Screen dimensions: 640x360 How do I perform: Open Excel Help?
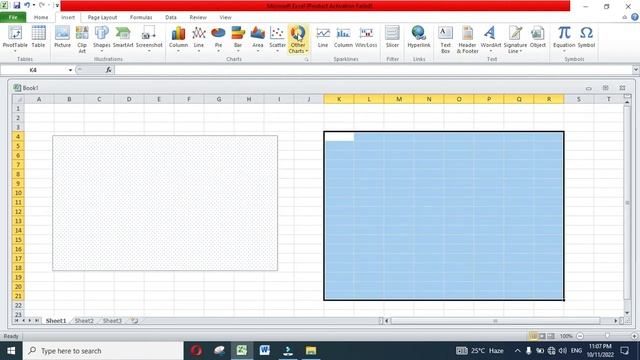(x=635, y=17)
